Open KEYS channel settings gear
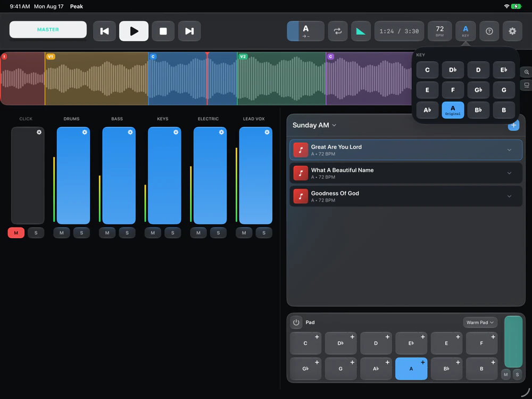Viewport: 532px width, 399px height. pos(176,132)
